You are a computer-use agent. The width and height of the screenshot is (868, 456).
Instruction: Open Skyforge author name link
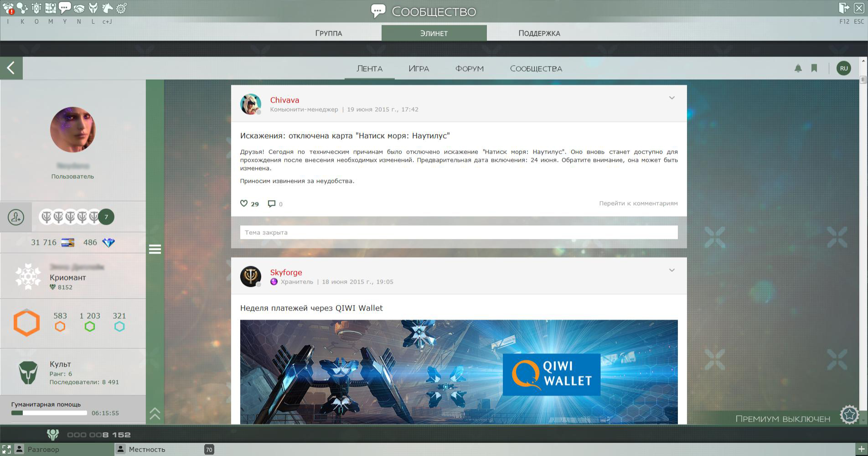(x=286, y=273)
